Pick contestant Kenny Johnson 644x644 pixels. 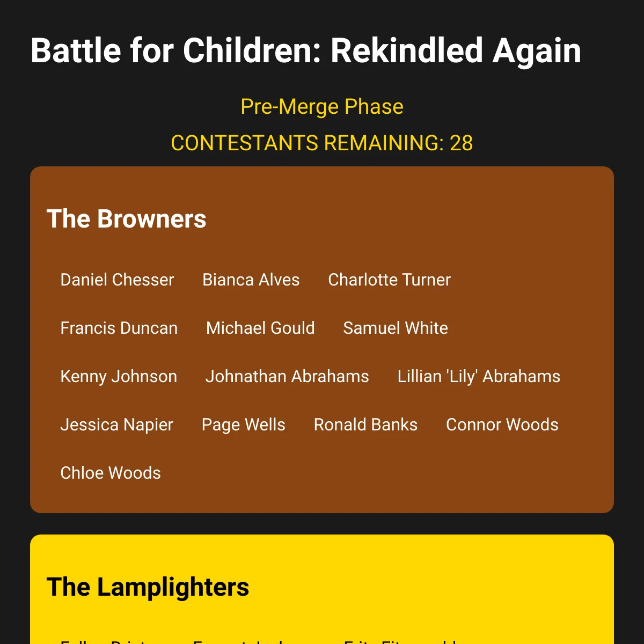[x=119, y=376]
